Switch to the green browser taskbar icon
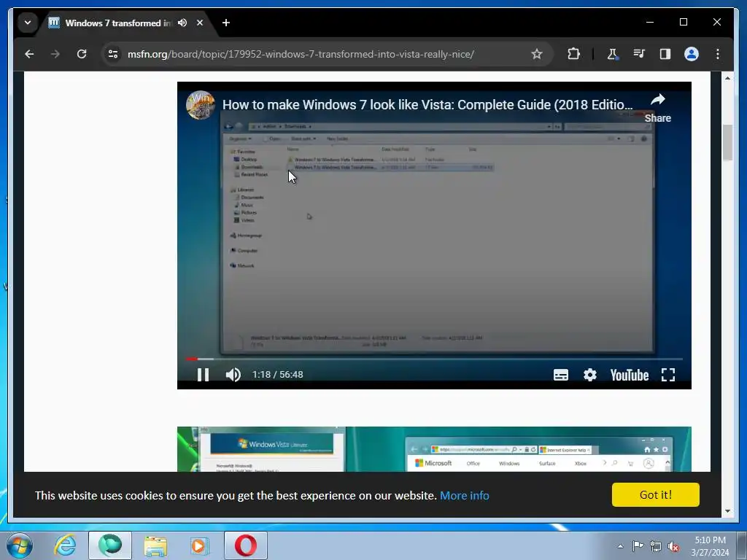747x560 pixels. 110,545
